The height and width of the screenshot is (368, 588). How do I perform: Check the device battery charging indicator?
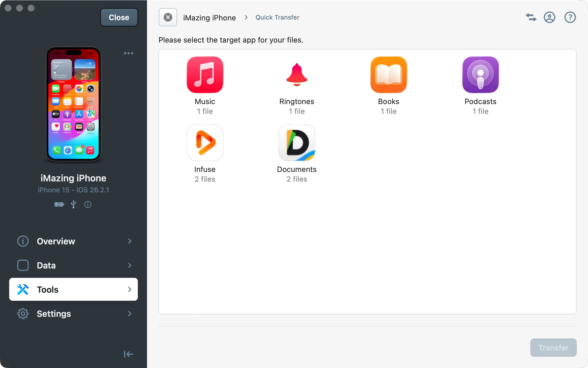click(59, 204)
